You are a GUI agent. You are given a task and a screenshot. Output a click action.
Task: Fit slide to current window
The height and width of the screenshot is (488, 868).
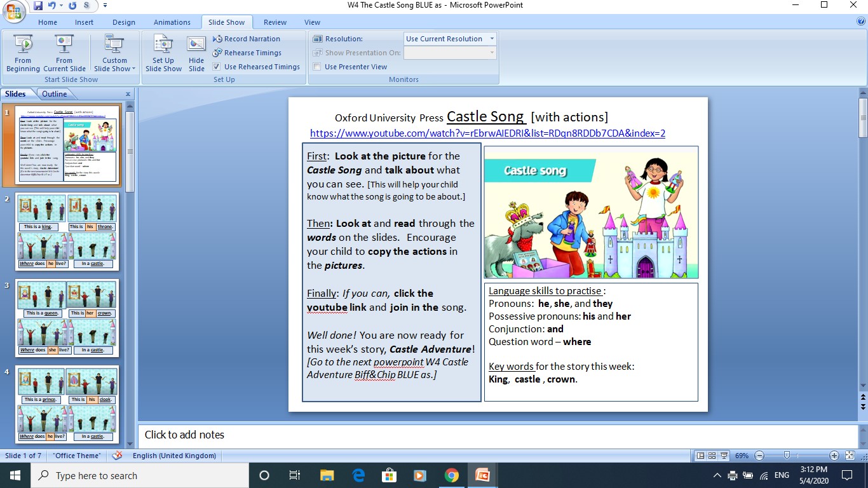click(x=850, y=456)
